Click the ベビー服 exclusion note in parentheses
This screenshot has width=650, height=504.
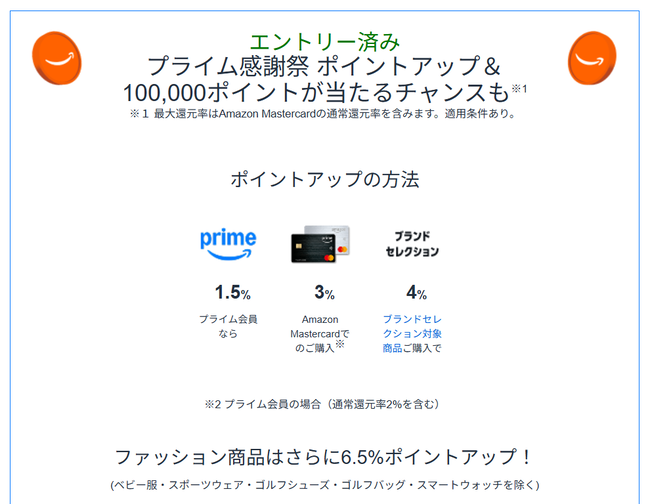click(324, 486)
